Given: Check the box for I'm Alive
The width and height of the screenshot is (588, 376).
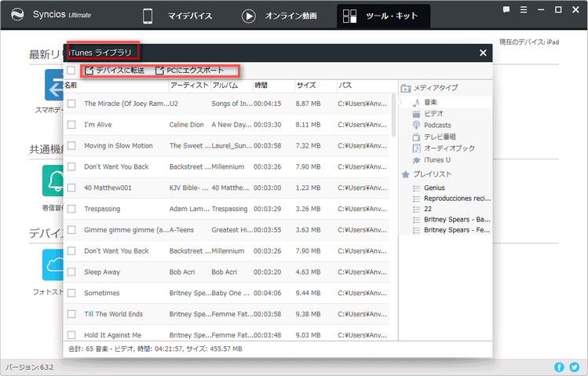Looking at the screenshot, I should [71, 125].
